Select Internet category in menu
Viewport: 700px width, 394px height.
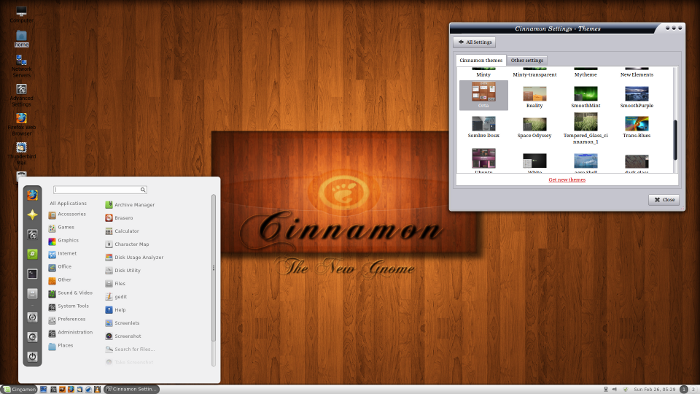(62, 253)
